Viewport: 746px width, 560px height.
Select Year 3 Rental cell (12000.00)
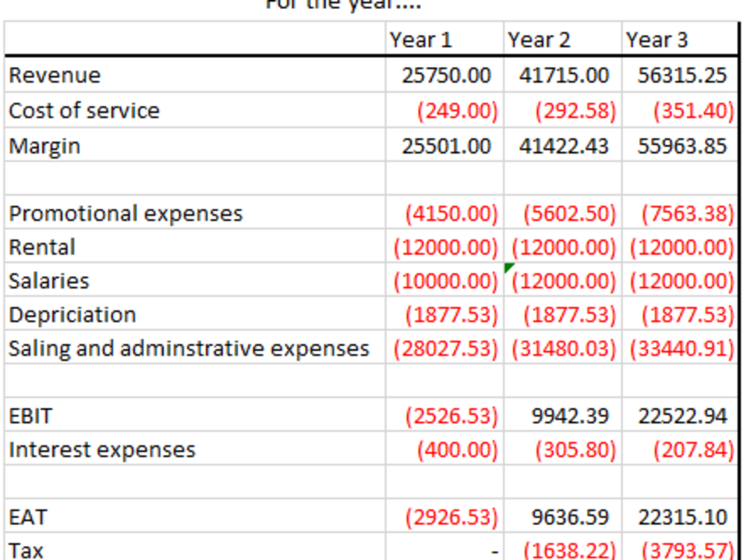[680, 246]
